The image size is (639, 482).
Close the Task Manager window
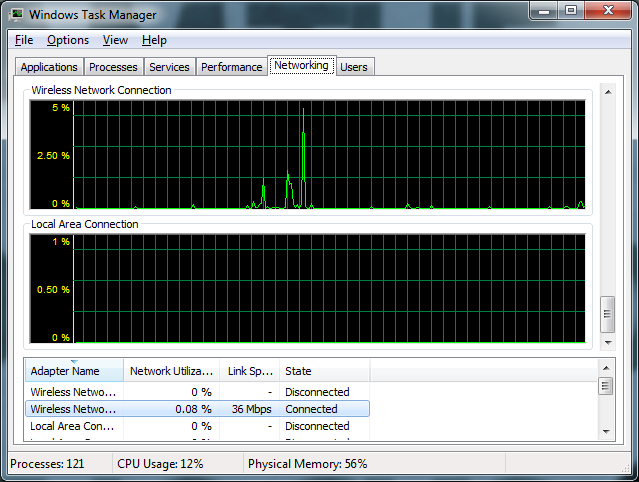point(608,10)
